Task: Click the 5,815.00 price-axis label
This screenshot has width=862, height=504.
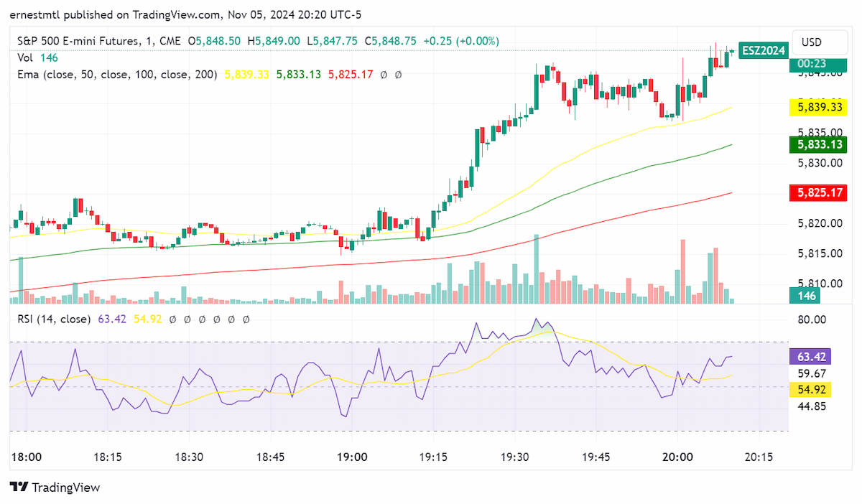Action: pyautogui.click(x=820, y=253)
